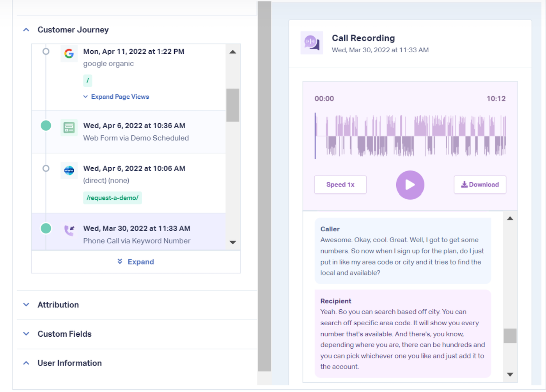Screen dimensions: 546x392
Task: Click the www globe icon on direct entry
Action: (x=69, y=170)
